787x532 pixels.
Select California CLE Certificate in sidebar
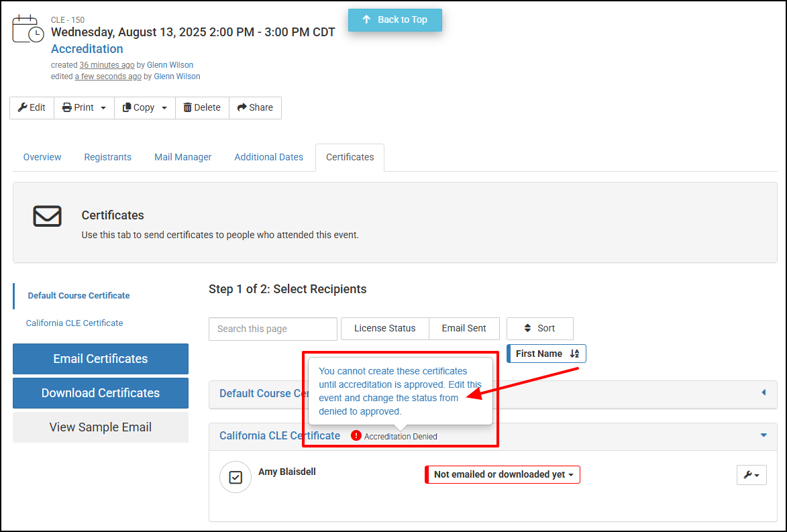(x=74, y=323)
